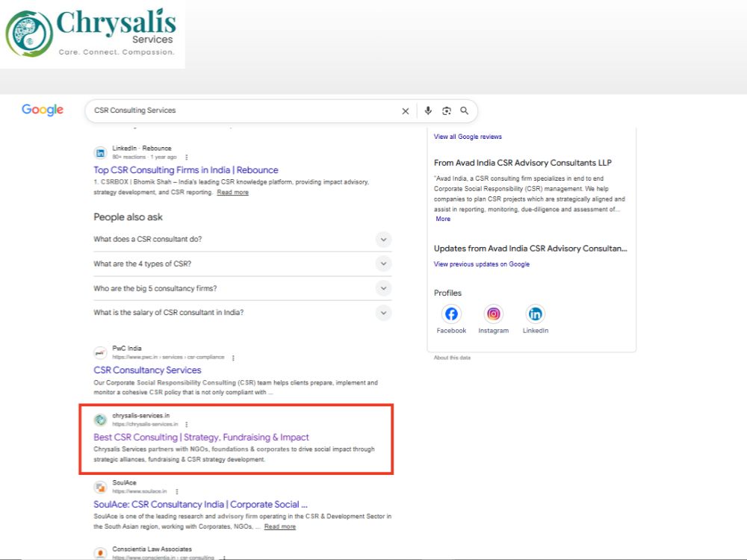Viewport: 747px width, 560px height.
Task: Open more options for LinkedIn Rebounce result
Action: (x=186, y=157)
